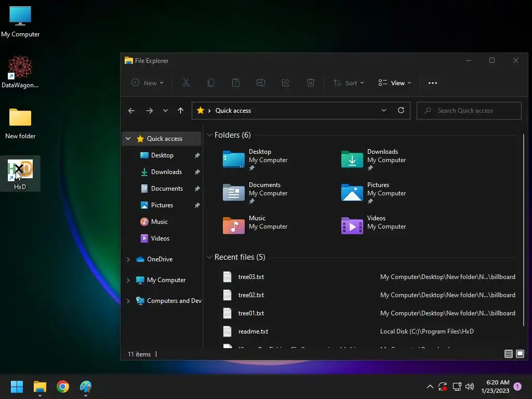Expand the address bar history dropdown
532x399 pixels.
pyautogui.click(x=384, y=110)
